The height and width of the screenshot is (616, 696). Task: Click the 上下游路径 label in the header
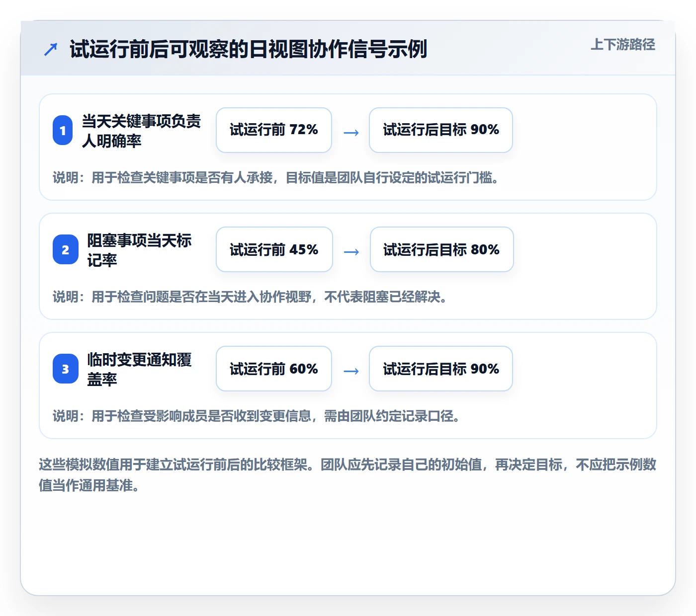point(623,45)
